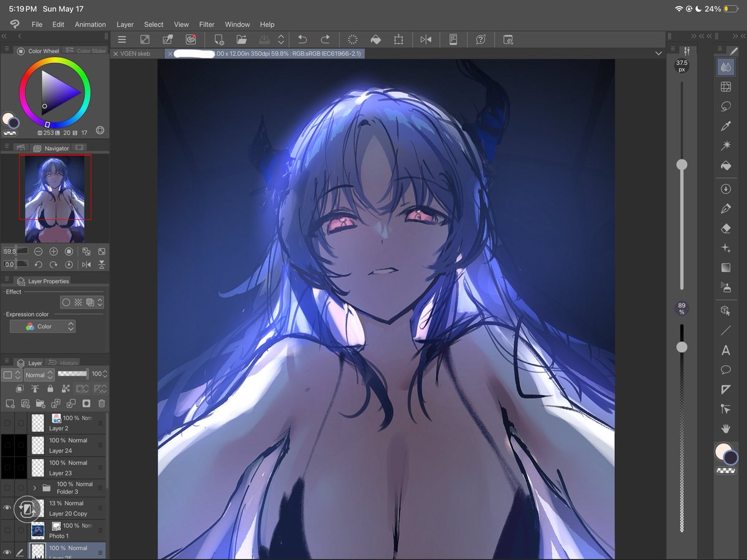The image size is (747, 560).
Task: Select the Hand move tool
Action: pyautogui.click(x=725, y=429)
